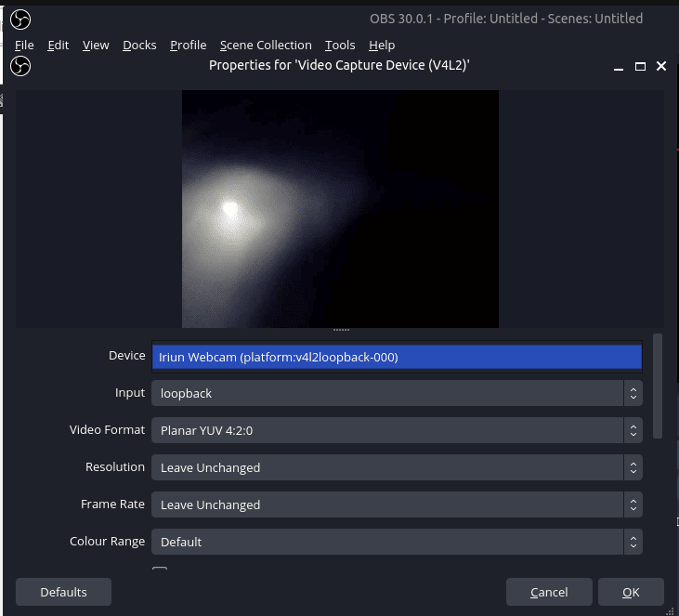Close the Properties dialog
The height and width of the screenshot is (616, 679).
click(661, 66)
